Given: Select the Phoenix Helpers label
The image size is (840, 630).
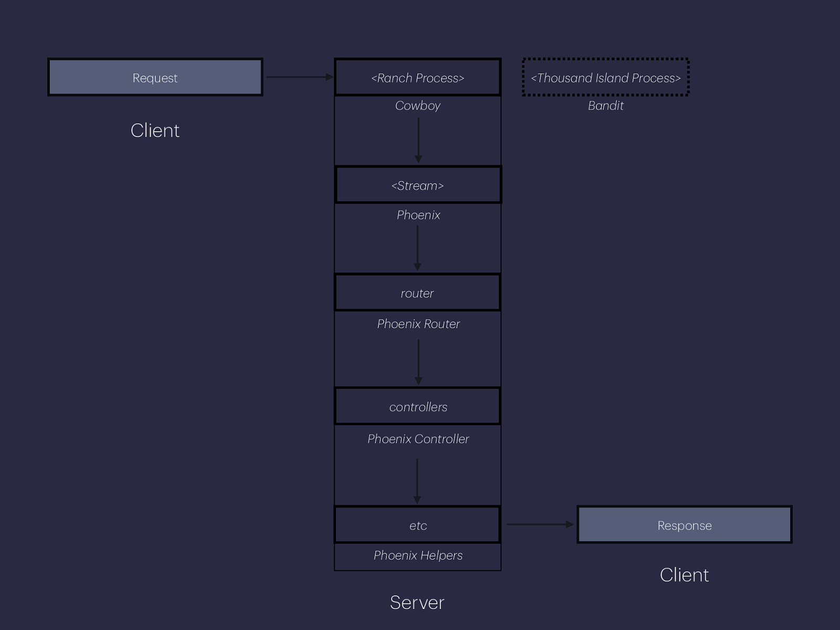Looking at the screenshot, I should pyautogui.click(x=418, y=555).
